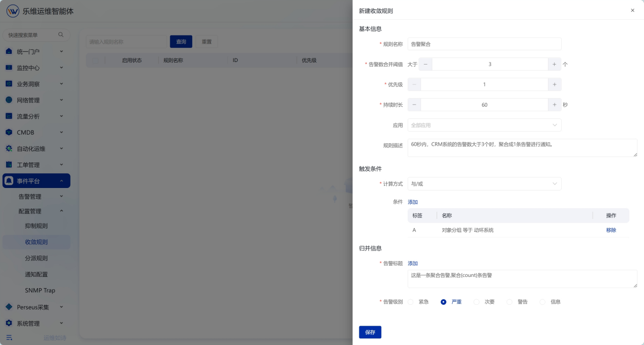
Task: Expand the 系统管理 menu chevron
Action: click(62, 323)
